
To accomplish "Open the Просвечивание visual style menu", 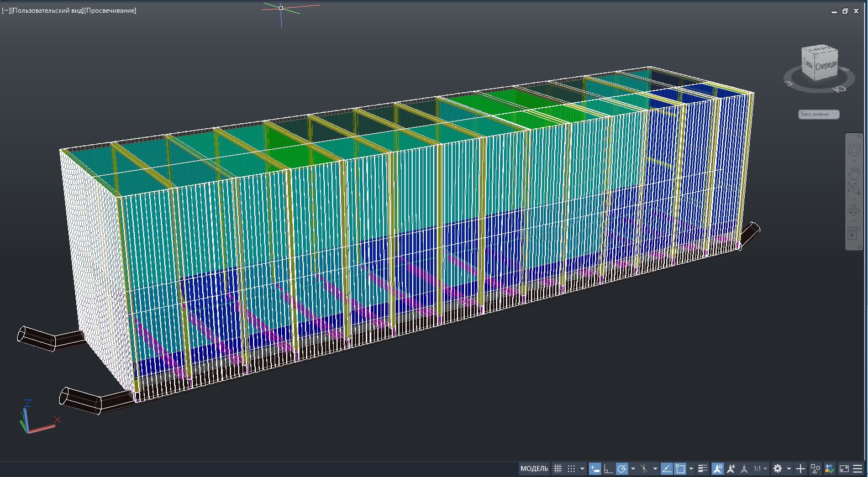I will pyautogui.click(x=110, y=11).
